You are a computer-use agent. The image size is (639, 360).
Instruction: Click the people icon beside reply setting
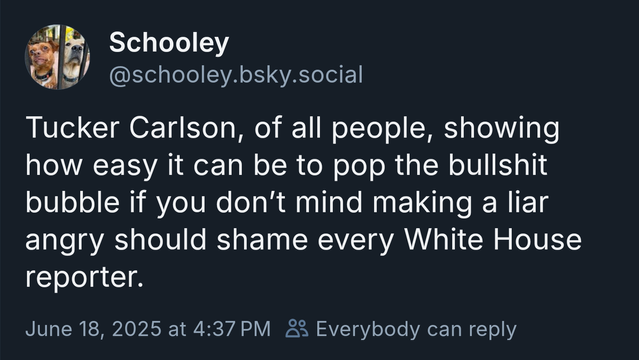pos(297,329)
